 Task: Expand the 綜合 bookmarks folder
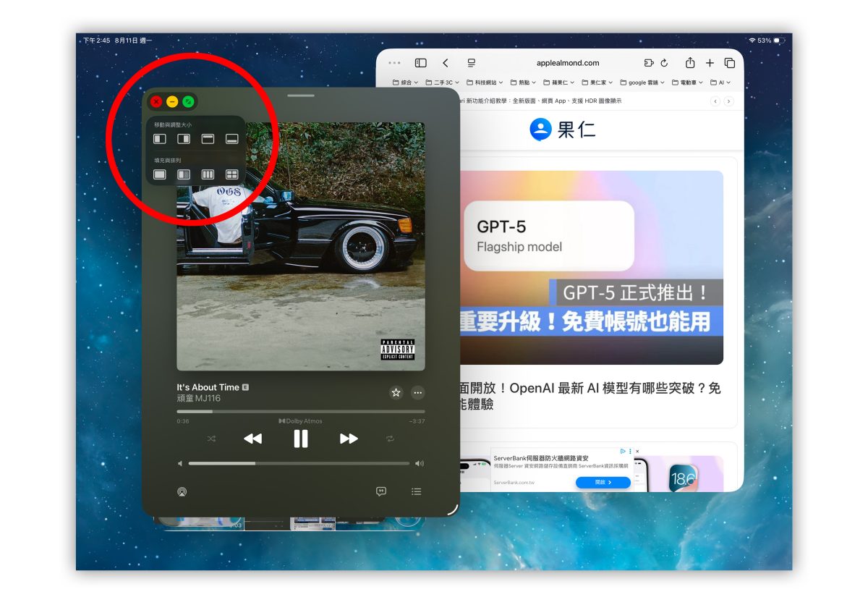tap(405, 82)
